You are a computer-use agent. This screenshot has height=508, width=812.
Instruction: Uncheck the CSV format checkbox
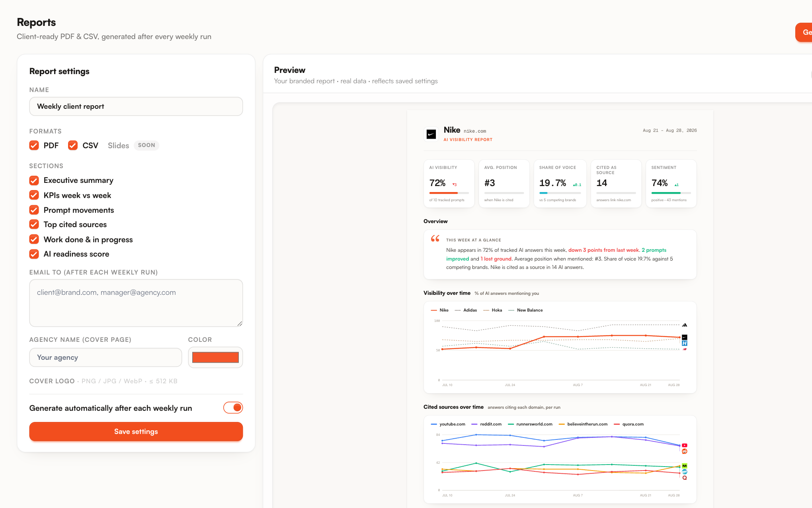pos(73,145)
